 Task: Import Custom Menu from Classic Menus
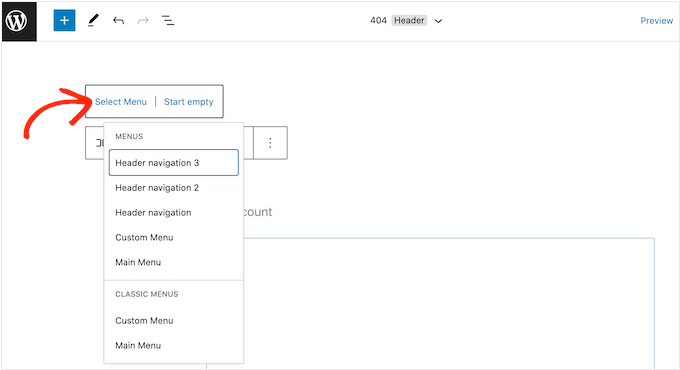(173, 321)
